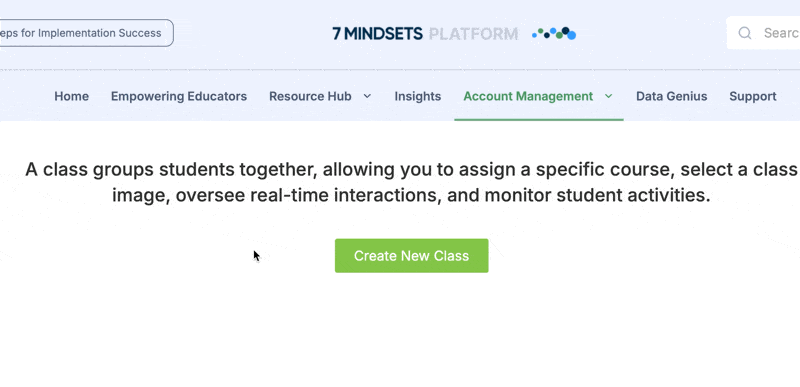800x387 pixels.
Task: Switch to the Insights tab
Action: click(x=418, y=96)
